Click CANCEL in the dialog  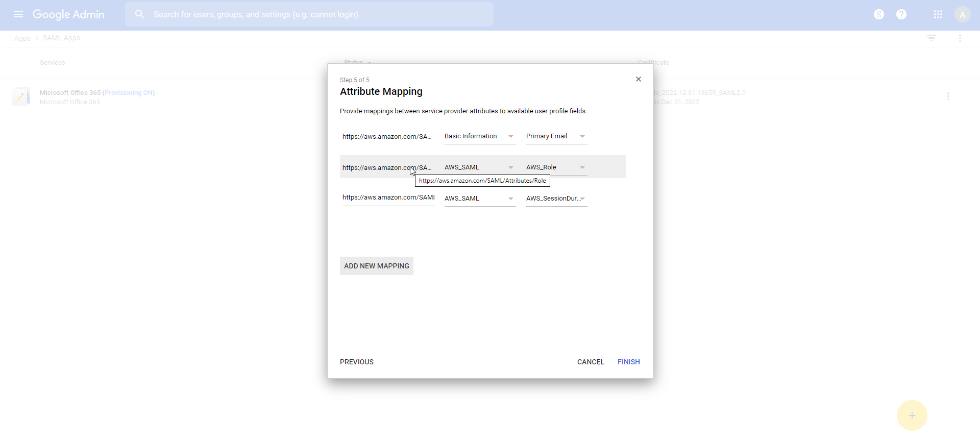tap(591, 362)
